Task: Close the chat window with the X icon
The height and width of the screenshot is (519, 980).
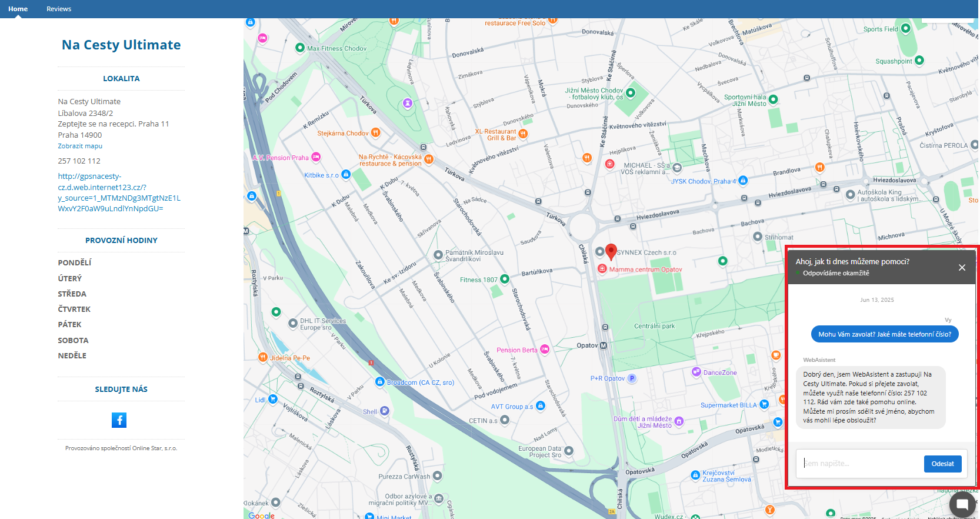Action: point(962,268)
